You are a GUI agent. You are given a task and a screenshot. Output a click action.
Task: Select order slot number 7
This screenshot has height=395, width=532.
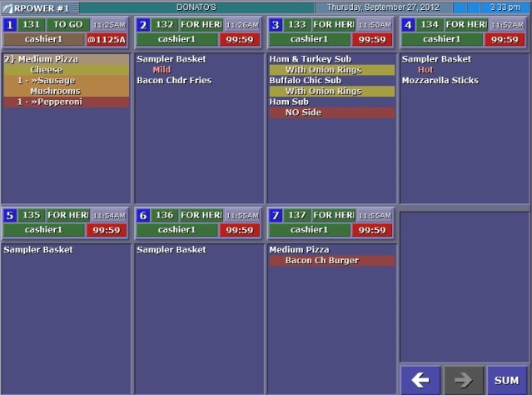click(276, 215)
